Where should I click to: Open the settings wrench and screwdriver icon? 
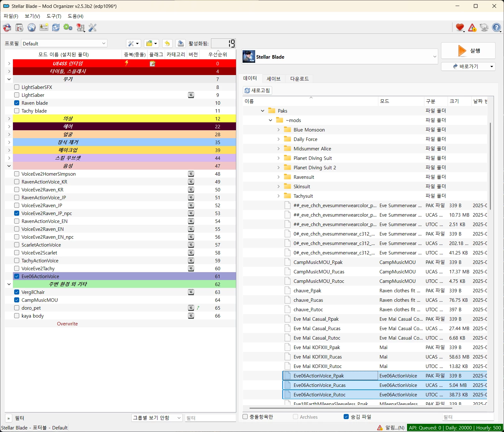[x=92, y=28]
